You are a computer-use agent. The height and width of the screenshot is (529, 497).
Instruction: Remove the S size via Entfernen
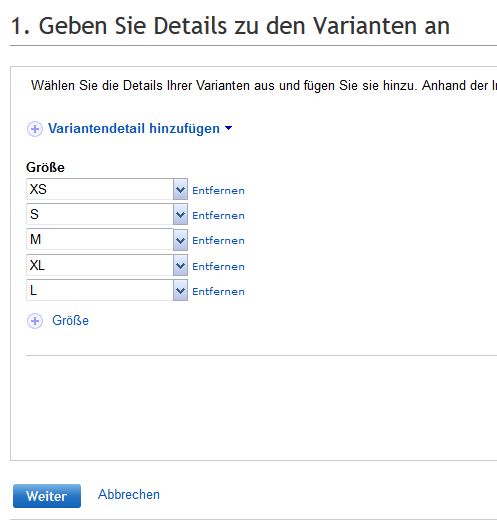[x=218, y=216]
